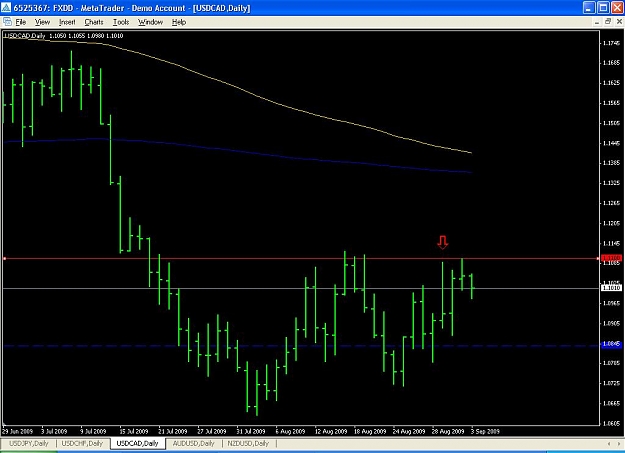Viewport: 625px width, 453px height.
Task: Click the chart document icon left of File
Action: (7, 22)
